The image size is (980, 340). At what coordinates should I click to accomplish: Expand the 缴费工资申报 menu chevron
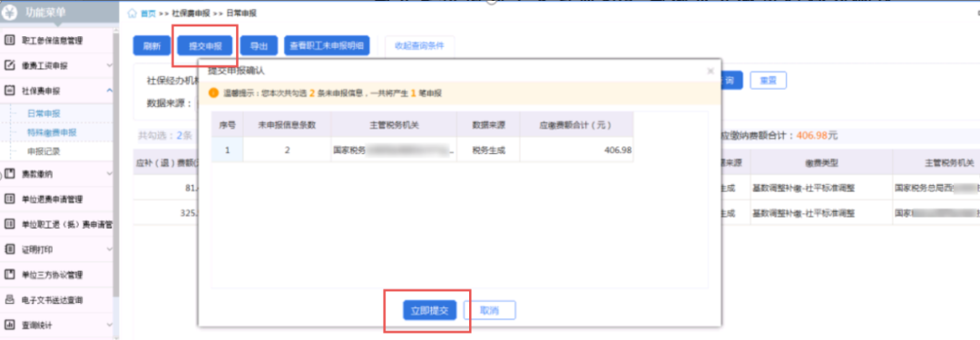tap(110, 65)
